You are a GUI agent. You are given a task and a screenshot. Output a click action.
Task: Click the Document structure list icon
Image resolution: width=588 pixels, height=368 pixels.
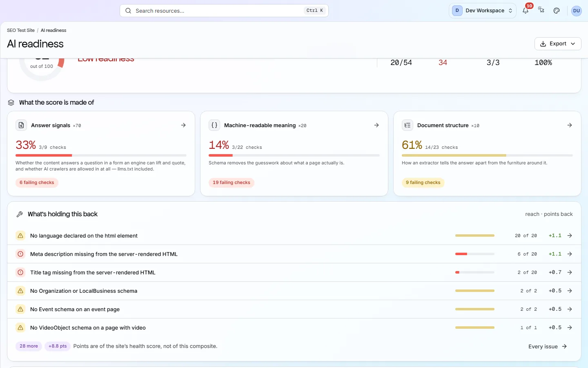408,125
